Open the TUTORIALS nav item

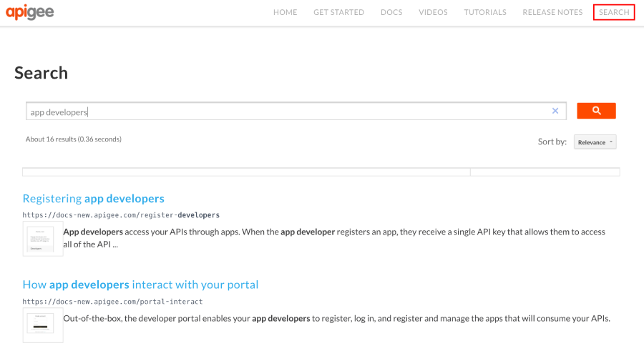point(484,12)
